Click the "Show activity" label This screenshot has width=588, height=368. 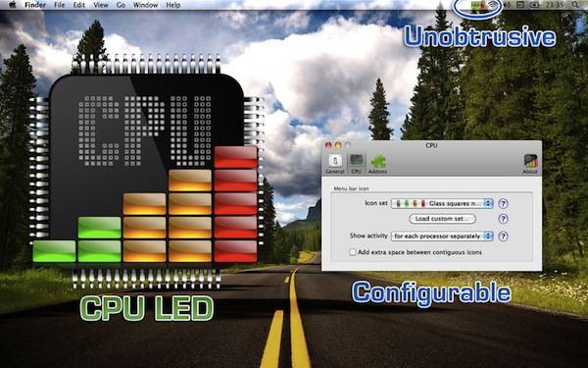[368, 236]
